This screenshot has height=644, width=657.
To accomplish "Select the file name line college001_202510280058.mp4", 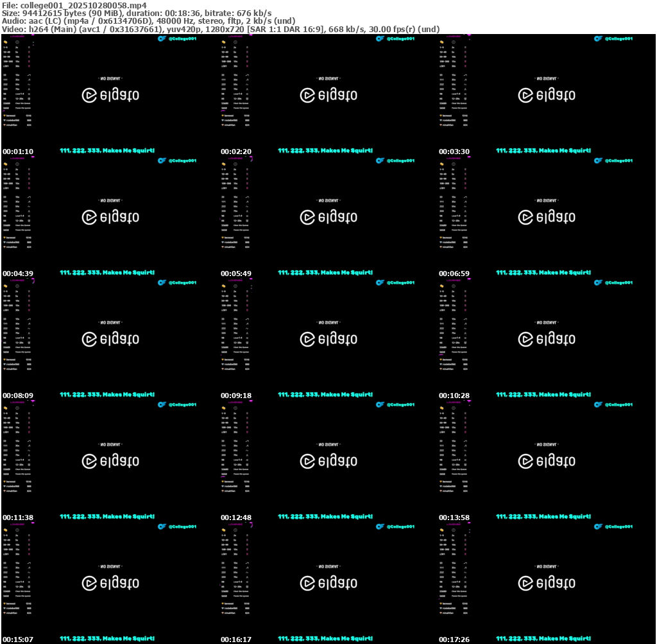I will (x=74, y=5).
